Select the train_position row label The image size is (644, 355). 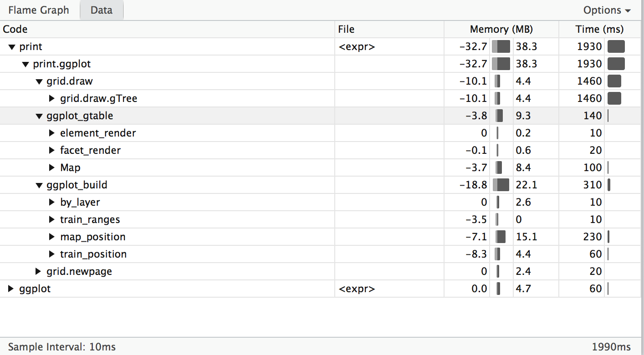(x=93, y=254)
